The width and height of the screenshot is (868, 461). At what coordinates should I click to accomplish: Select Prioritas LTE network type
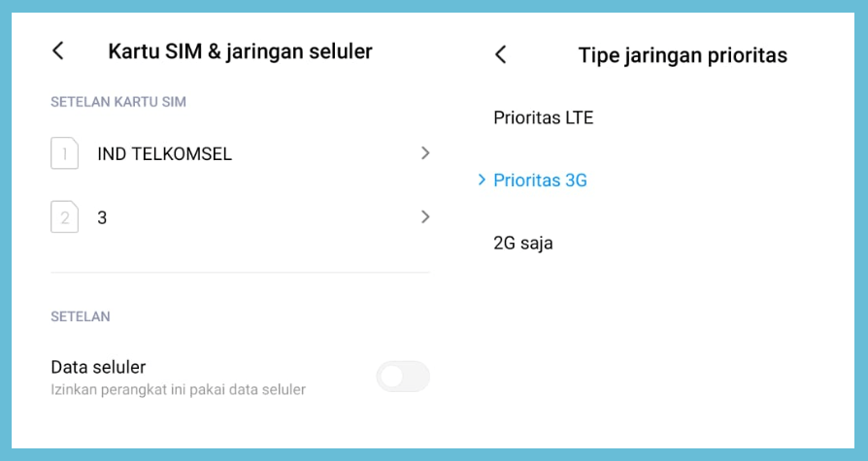pyautogui.click(x=543, y=117)
